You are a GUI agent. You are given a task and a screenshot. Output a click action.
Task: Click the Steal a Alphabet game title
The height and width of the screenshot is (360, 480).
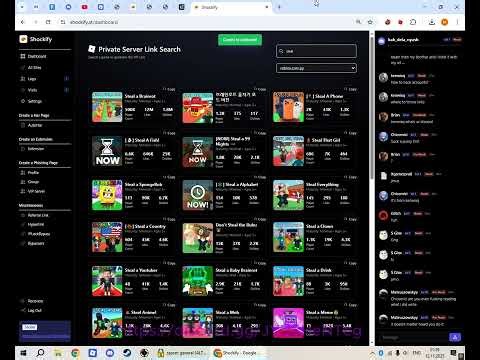point(237,185)
